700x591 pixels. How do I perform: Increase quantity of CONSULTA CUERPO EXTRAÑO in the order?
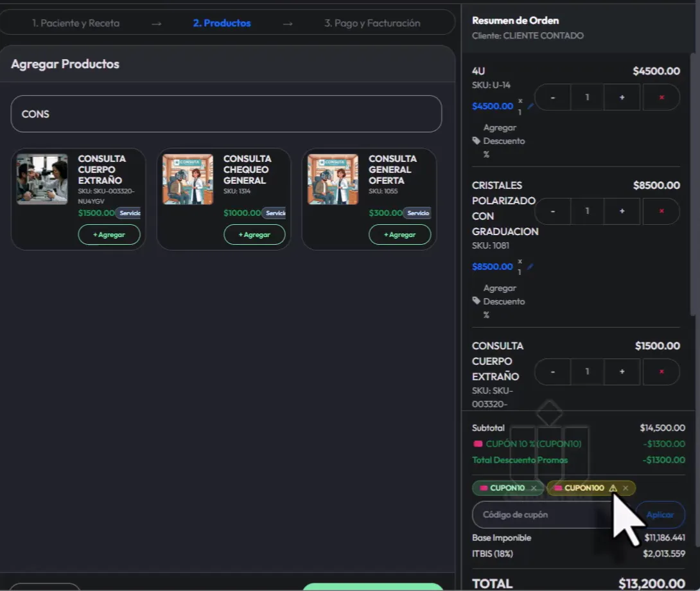pyautogui.click(x=622, y=372)
